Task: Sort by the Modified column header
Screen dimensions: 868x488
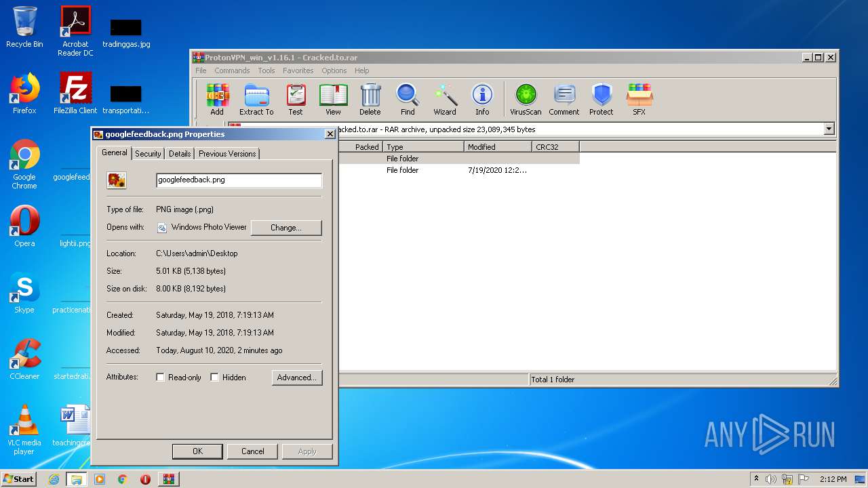Action: tap(498, 147)
